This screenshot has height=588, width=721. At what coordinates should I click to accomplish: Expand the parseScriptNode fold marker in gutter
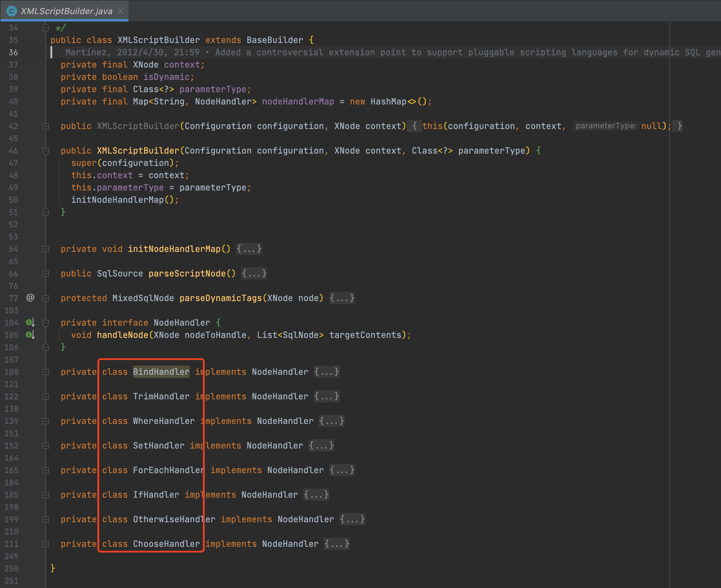pyautogui.click(x=46, y=274)
